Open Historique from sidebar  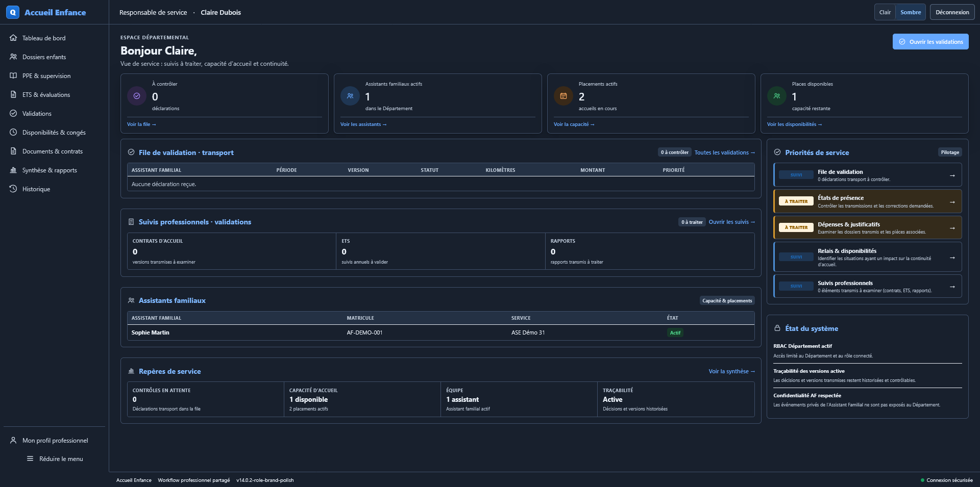coord(55,189)
